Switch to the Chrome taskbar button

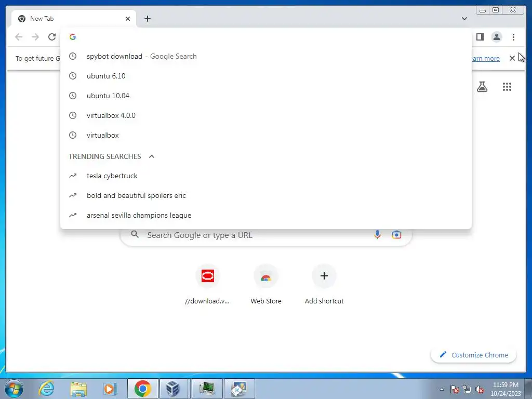coord(143,389)
